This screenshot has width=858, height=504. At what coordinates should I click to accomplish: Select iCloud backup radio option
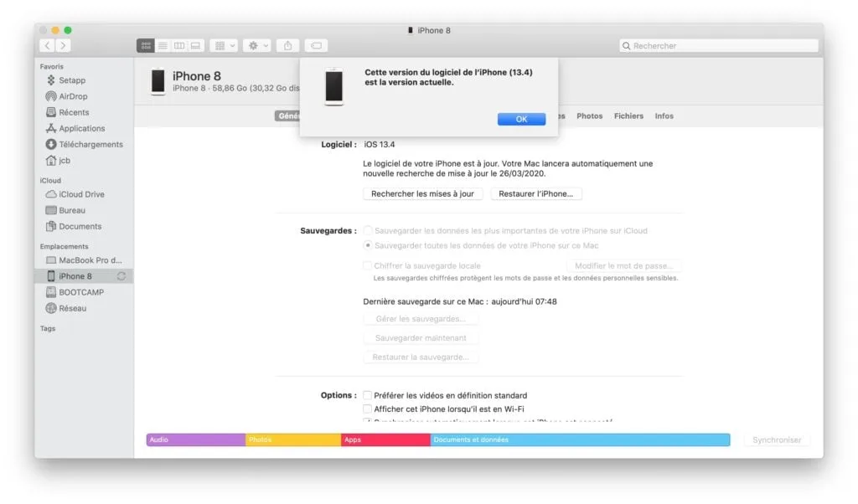tap(366, 230)
